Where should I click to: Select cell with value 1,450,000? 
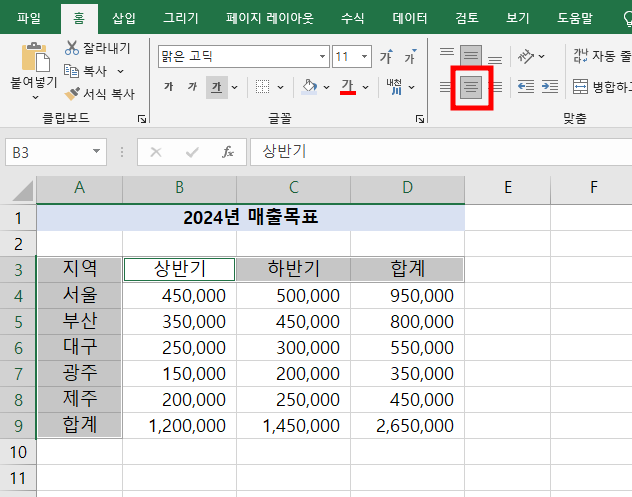coord(293,426)
